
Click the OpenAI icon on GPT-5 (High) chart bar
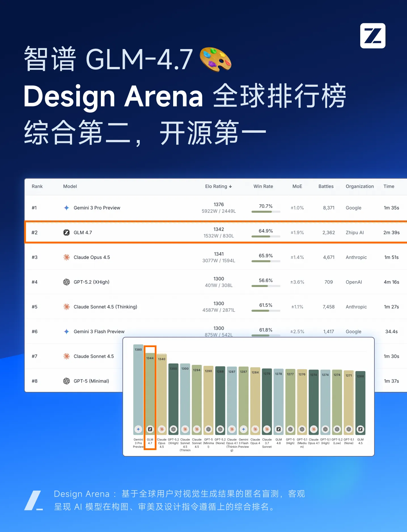[290, 429]
